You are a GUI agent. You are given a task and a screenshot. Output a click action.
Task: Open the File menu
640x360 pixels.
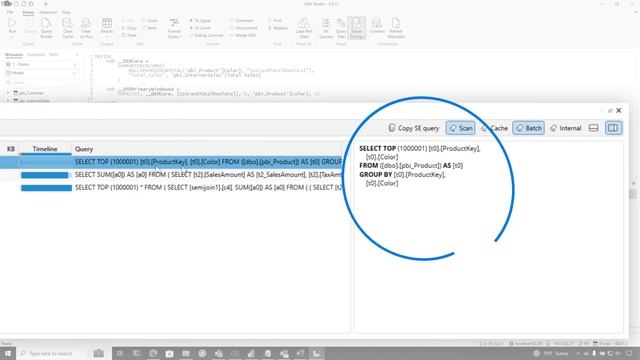pyautogui.click(x=10, y=12)
